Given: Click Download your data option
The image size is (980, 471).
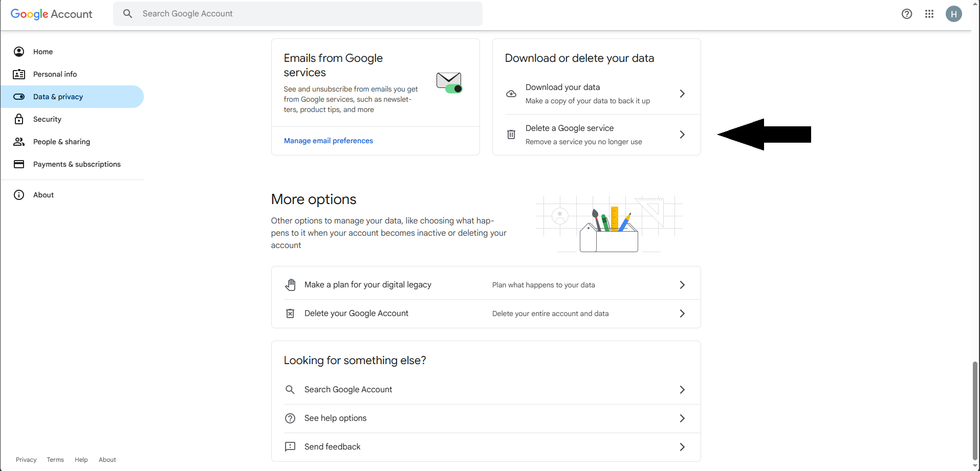Looking at the screenshot, I should click(x=597, y=94).
